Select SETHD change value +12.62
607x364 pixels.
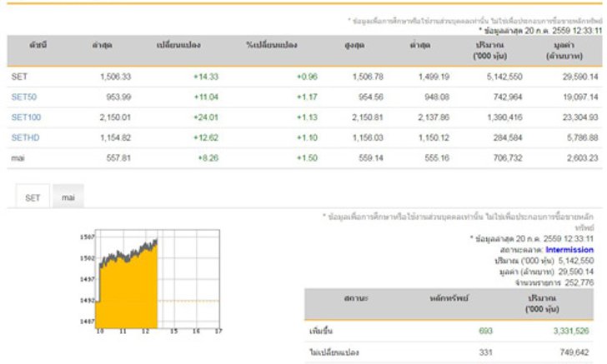206,137
